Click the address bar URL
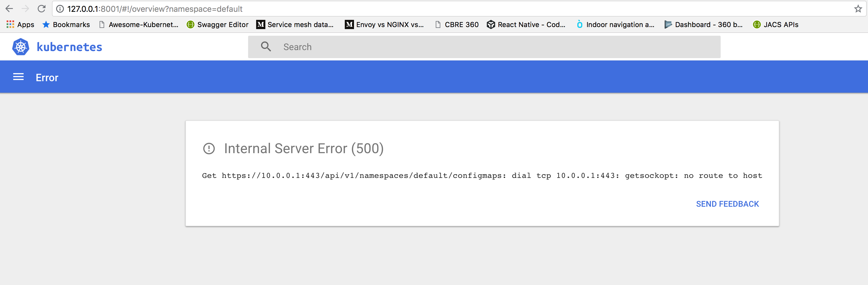Viewport: 868px width, 285px height. tap(155, 9)
